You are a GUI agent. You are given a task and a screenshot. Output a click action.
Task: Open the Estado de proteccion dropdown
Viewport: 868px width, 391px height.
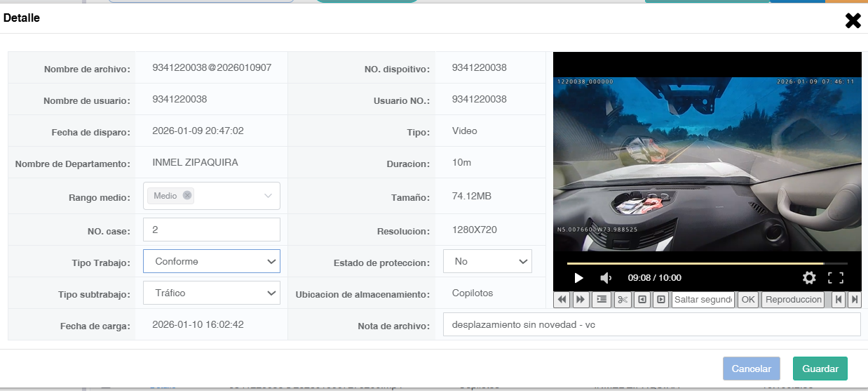488,261
